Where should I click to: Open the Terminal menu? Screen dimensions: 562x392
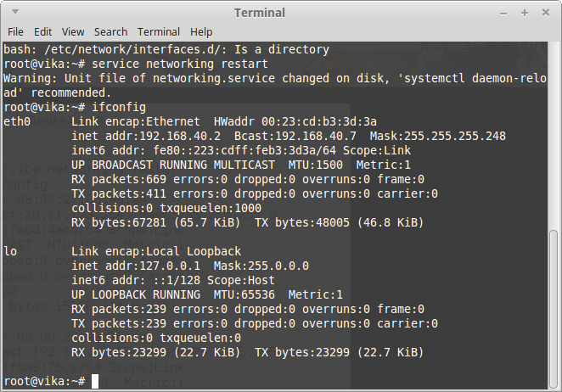(x=158, y=31)
